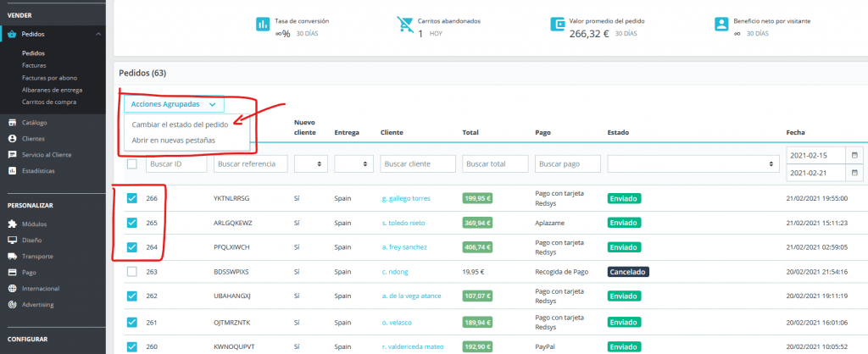Open customer o. velasco link
This screenshot has width=868, height=354.
click(x=397, y=323)
